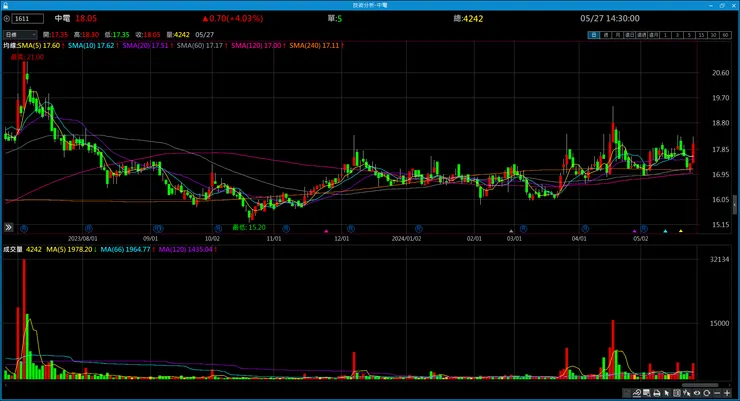This screenshot has width=740, height=401.
Task: Select the 3-minute interval tab
Action: click(677, 35)
